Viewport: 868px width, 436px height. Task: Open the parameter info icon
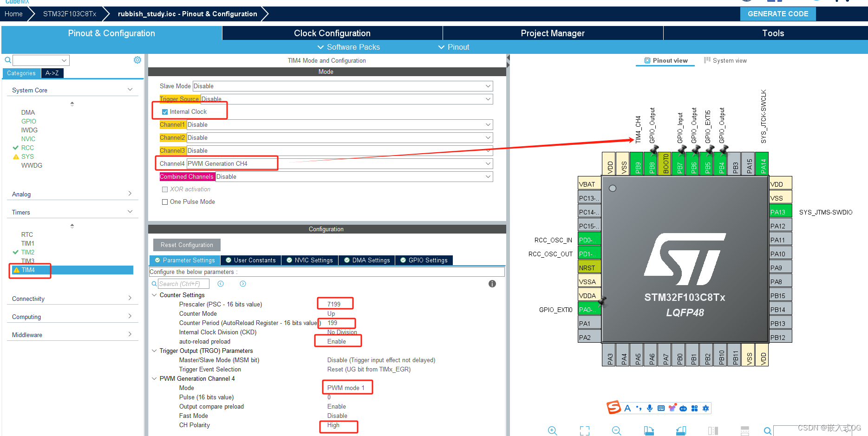[x=492, y=284]
